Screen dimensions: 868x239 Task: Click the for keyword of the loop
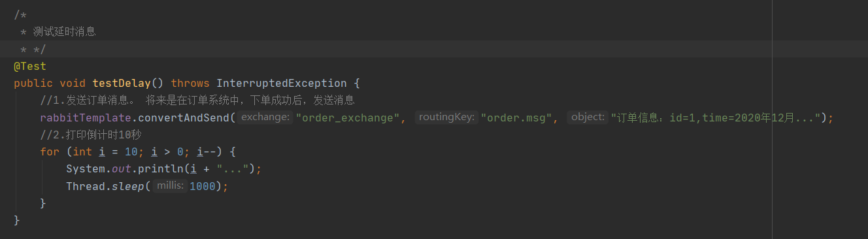pyautogui.click(x=50, y=151)
